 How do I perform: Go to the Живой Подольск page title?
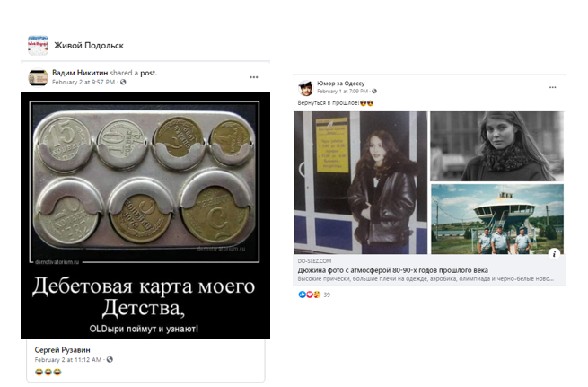click(89, 46)
